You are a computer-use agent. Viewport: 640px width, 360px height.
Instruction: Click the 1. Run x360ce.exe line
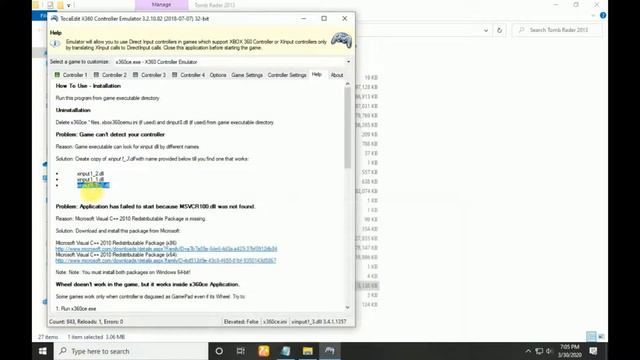(76, 309)
